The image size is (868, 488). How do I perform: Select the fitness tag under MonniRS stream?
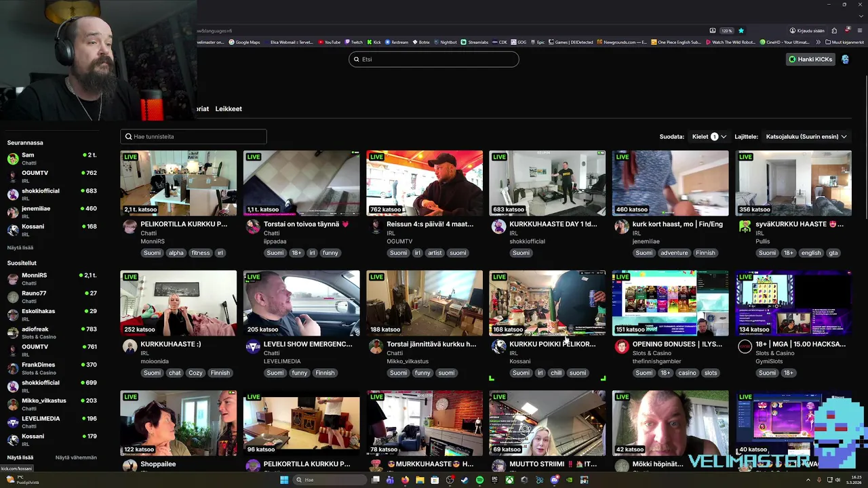pos(201,253)
